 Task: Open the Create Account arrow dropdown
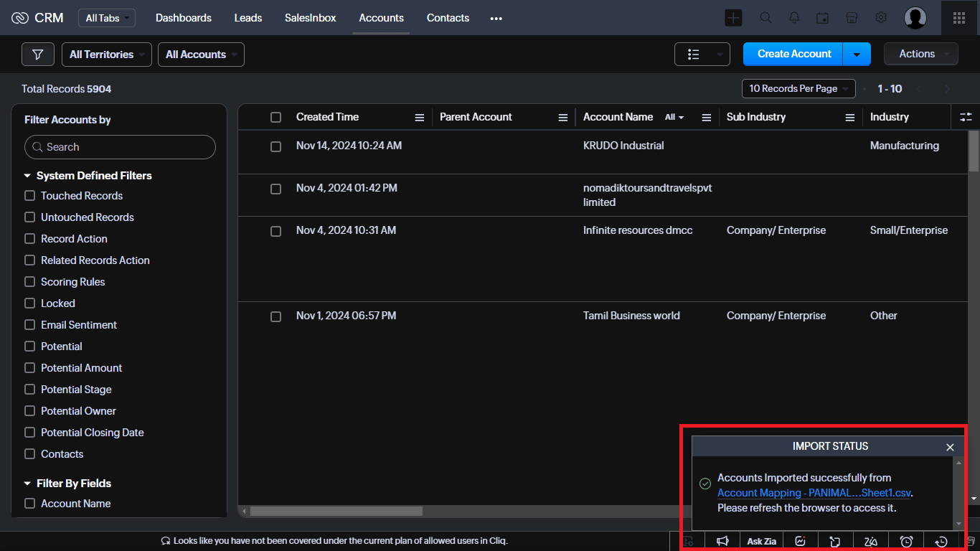point(857,55)
